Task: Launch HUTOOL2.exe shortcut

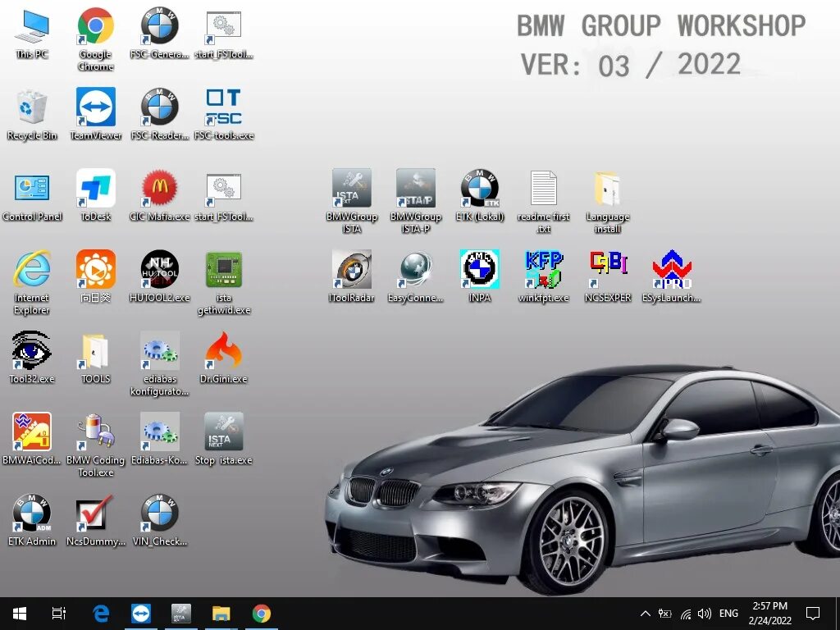Action: tap(160, 276)
